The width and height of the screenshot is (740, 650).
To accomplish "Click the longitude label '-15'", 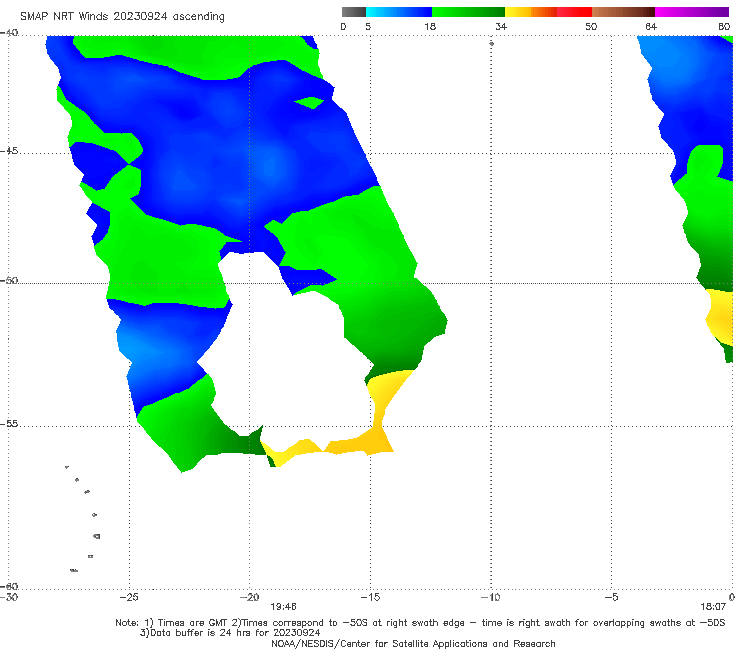I will click(370, 597).
